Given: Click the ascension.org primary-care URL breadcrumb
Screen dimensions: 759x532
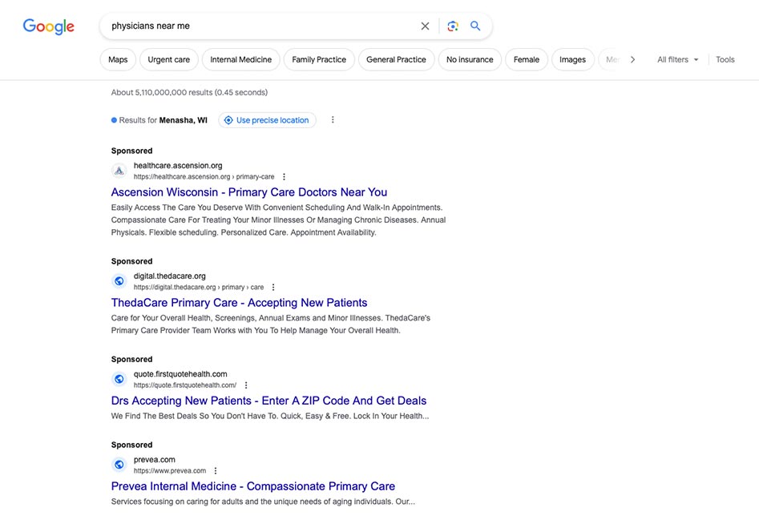Looking at the screenshot, I should coord(204,177).
